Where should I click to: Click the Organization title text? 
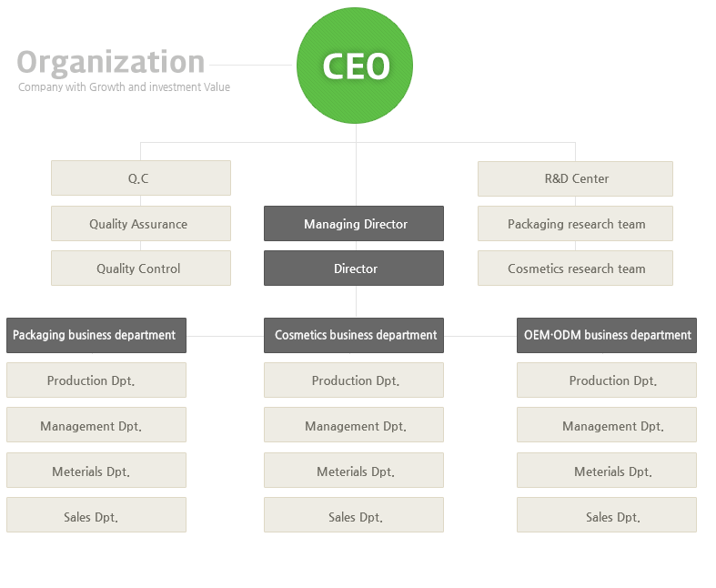click(111, 62)
